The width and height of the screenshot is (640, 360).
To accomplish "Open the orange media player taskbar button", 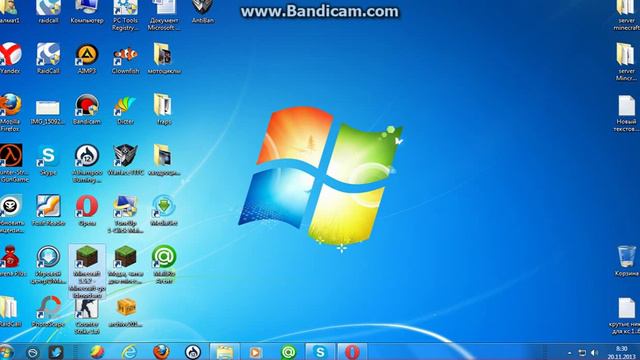I will [x=256, y=352].
